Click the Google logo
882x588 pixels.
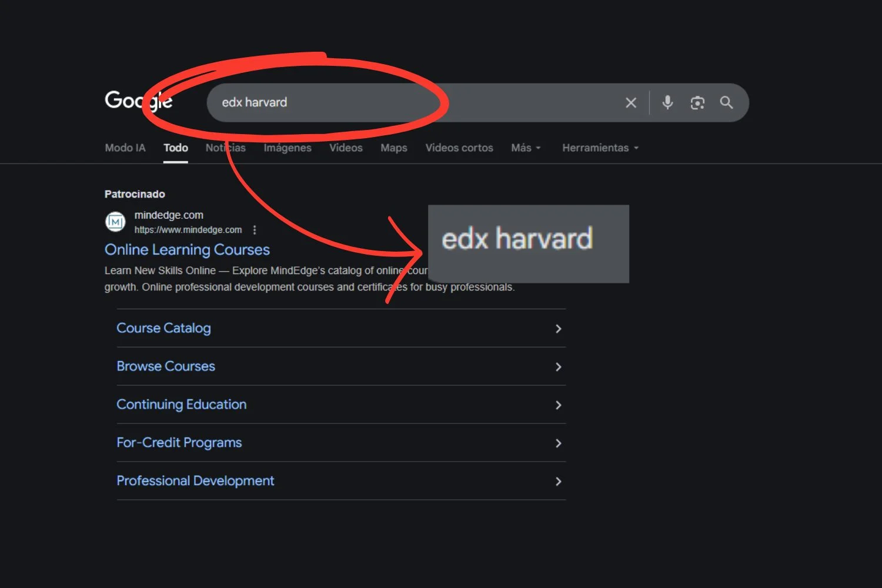[138, 101]
